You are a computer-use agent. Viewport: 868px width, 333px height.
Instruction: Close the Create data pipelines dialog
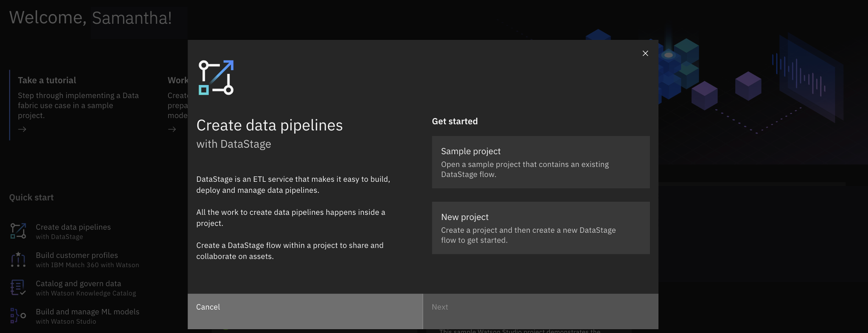pyautogui.click(x=645, y=53)
